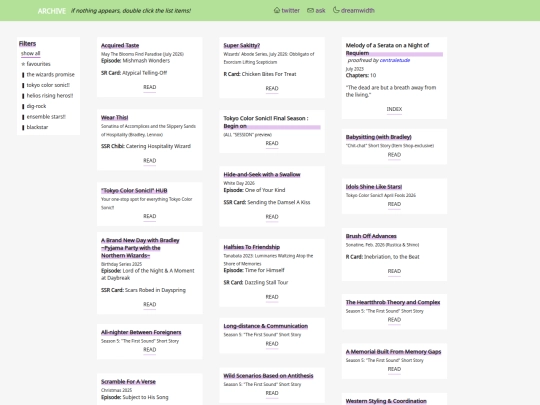
Task: Open 'Western Styling & Coordination' title
Action: click(x=386, y=401)
